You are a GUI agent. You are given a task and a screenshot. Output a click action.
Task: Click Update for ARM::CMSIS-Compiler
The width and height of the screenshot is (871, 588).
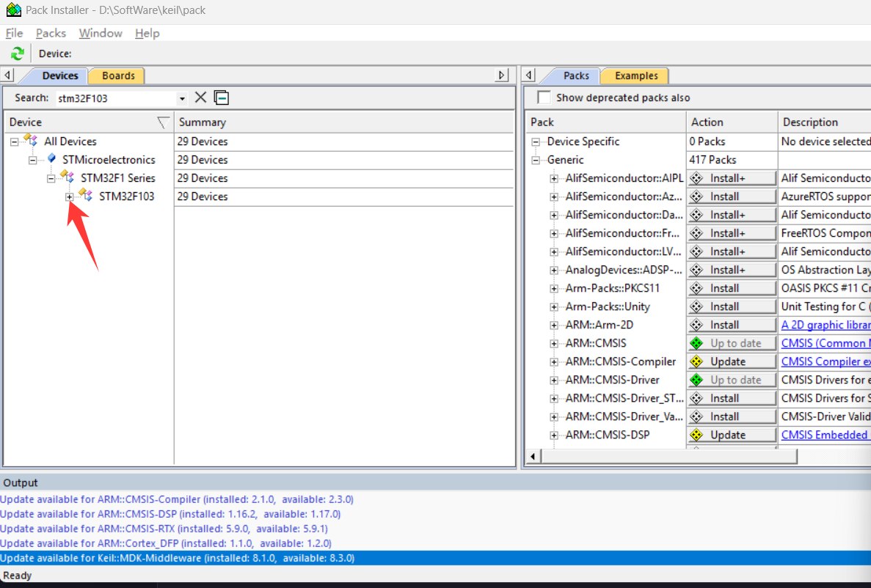(732, 361)
